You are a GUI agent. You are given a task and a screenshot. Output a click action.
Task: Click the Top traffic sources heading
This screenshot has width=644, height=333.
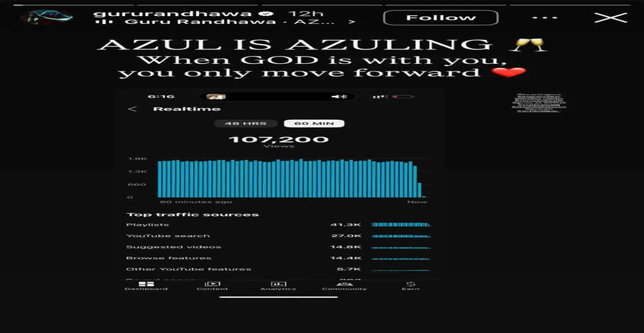193,214
